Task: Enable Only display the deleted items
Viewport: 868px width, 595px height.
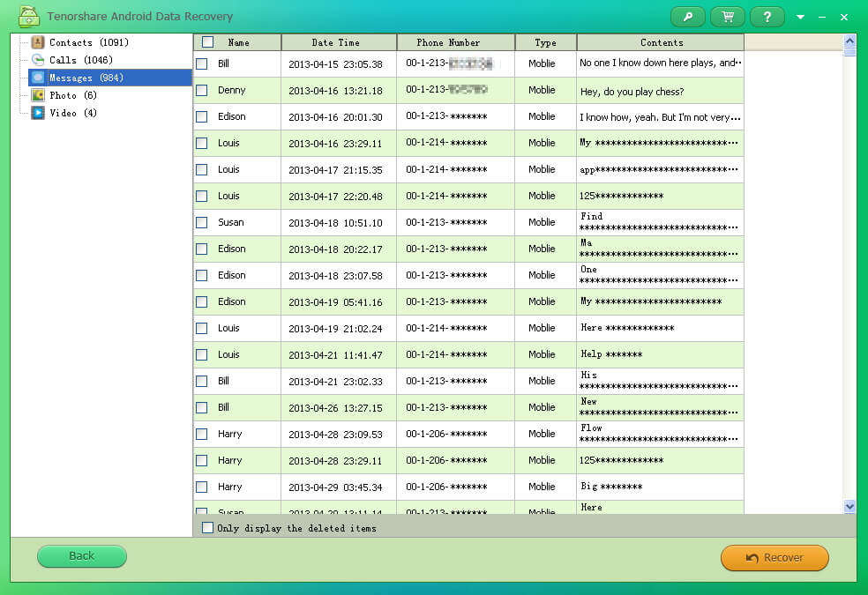Action: tap(207, 527)
